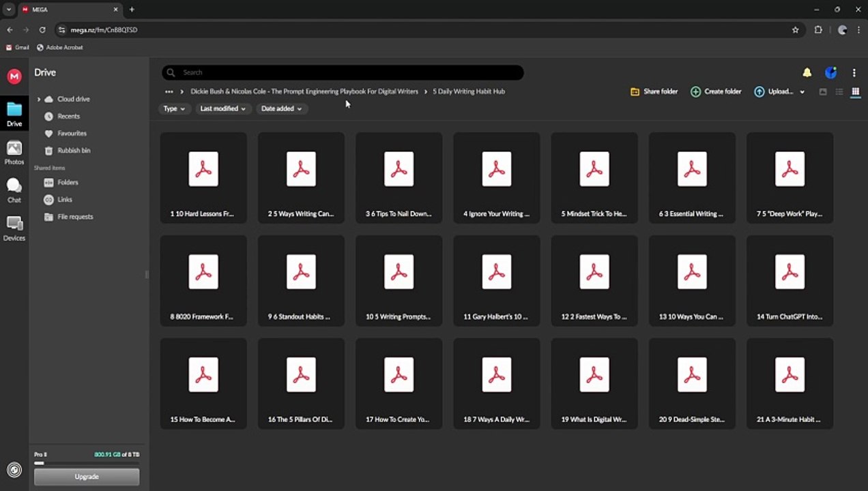Open the Gmail bookmark
The height and width of the screenshot is (491, 868).
18,48
